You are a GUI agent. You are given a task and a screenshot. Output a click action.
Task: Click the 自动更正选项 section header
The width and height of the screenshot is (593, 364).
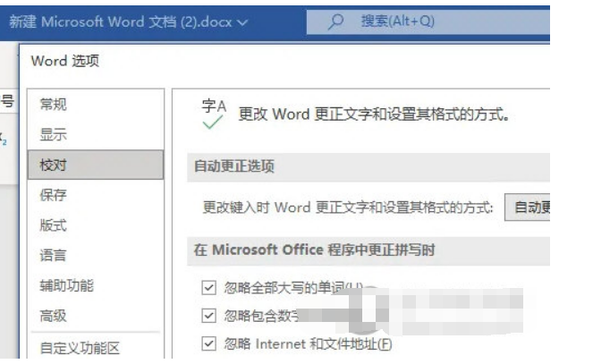pyautogui.click(x=369, y=166)
